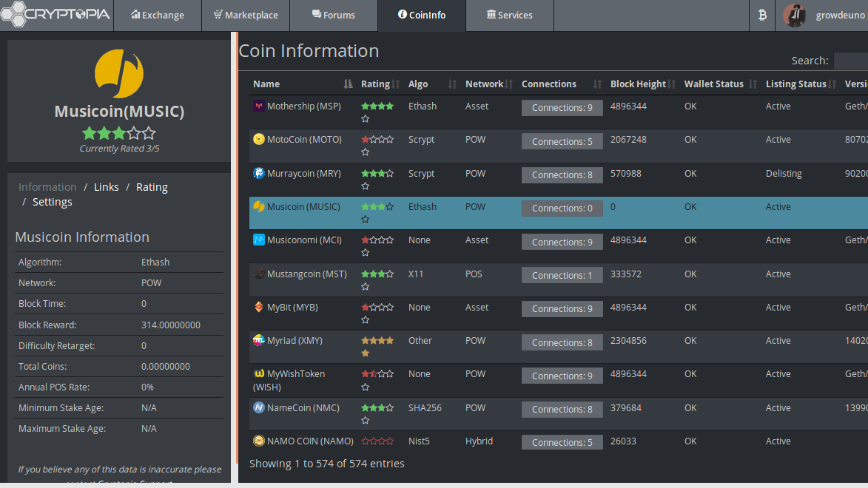The height and width of the screenshot is (488, 868).
Task: Click inside the Search field
Action: 851,61
